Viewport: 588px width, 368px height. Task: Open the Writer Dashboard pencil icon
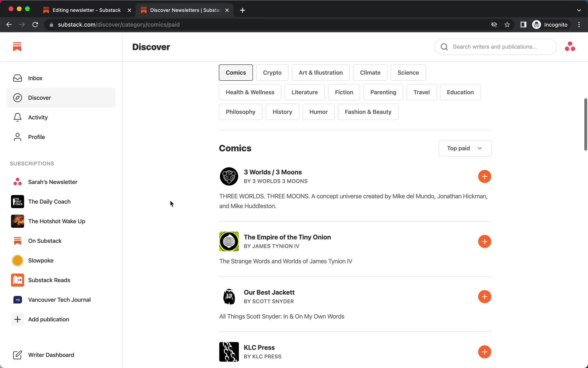[17, 355]
